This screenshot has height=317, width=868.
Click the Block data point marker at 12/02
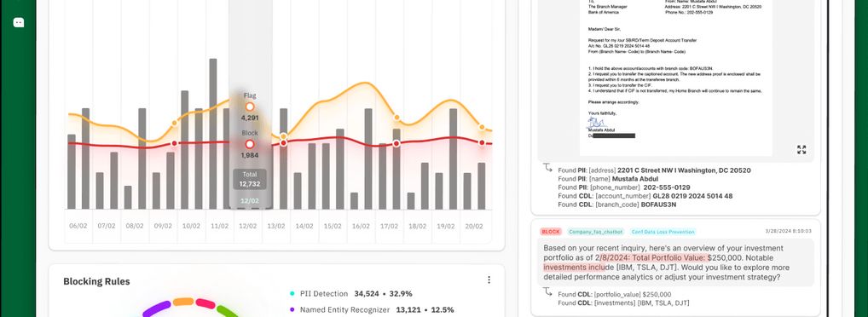(250, 144)
